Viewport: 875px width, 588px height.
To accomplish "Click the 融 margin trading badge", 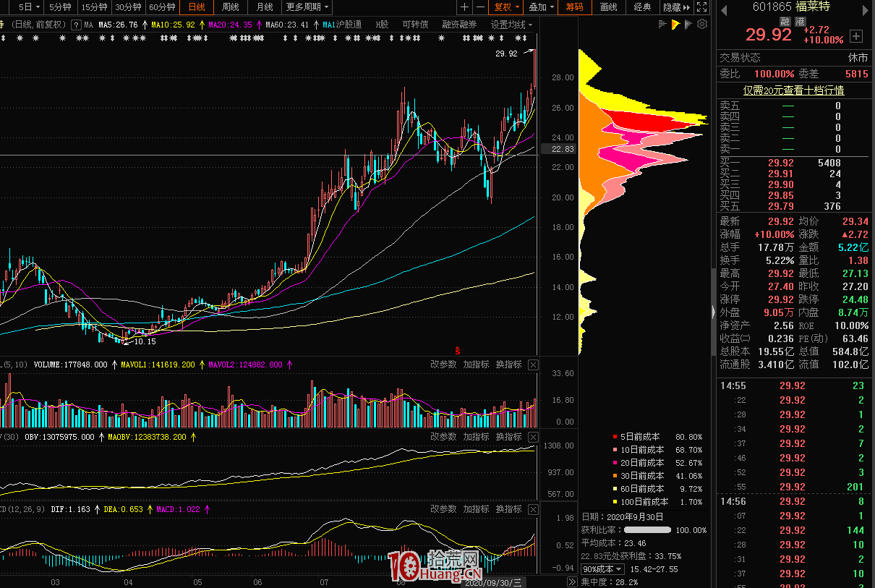I will coord(785,22).
